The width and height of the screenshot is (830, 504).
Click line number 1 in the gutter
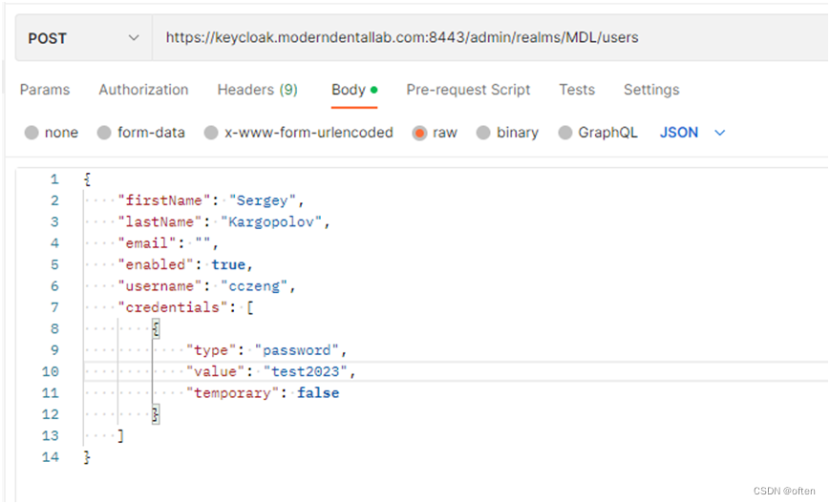[x=54, y=179]
